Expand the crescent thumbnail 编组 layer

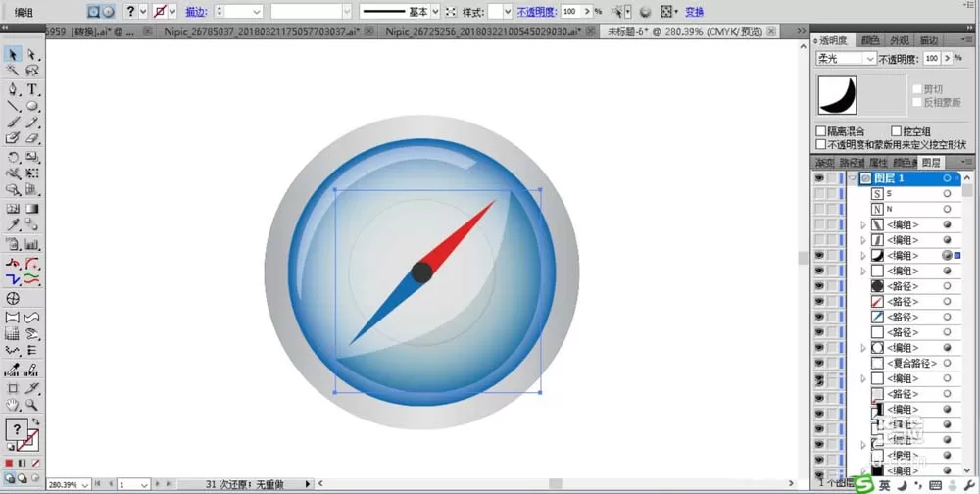pos(863,255)
